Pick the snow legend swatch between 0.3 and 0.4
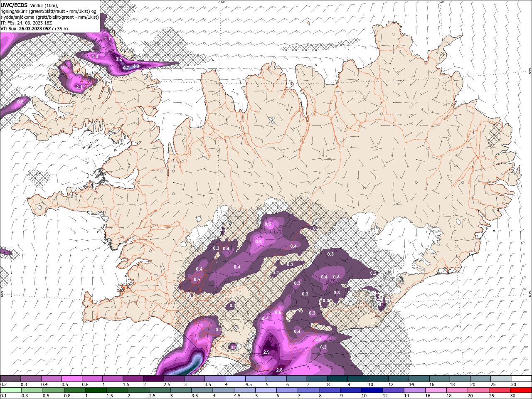The width and height of the screenshot is (532, 399). tap(31, 378)
